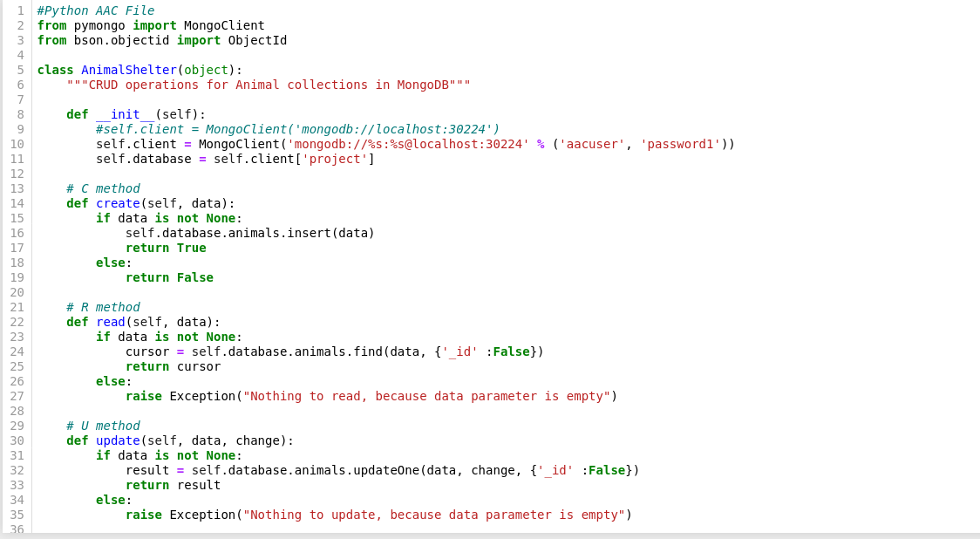980x539 pixels.
Task: Click line number 30 in the gutter
Action: pyautogui.click(x=17, y=440)
